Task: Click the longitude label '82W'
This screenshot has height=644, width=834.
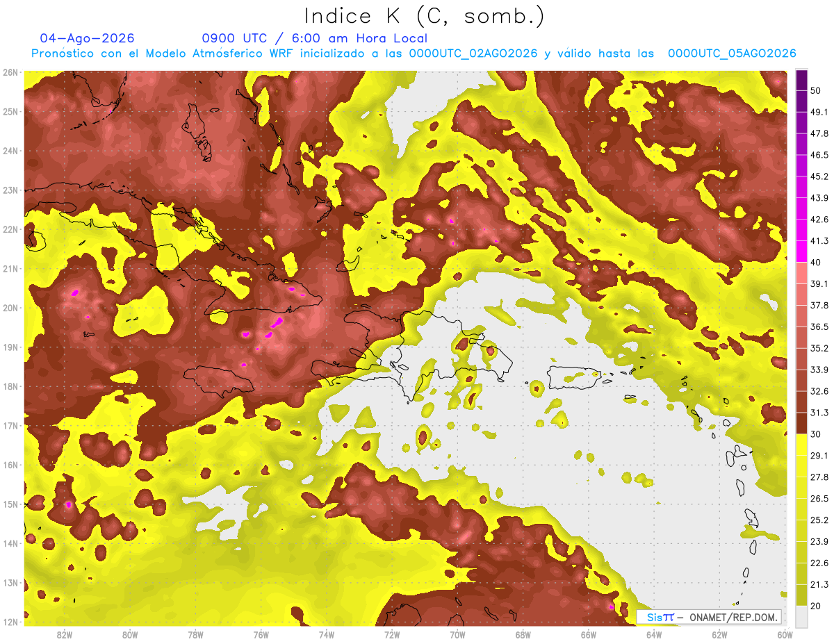Action: pos(65,635)
